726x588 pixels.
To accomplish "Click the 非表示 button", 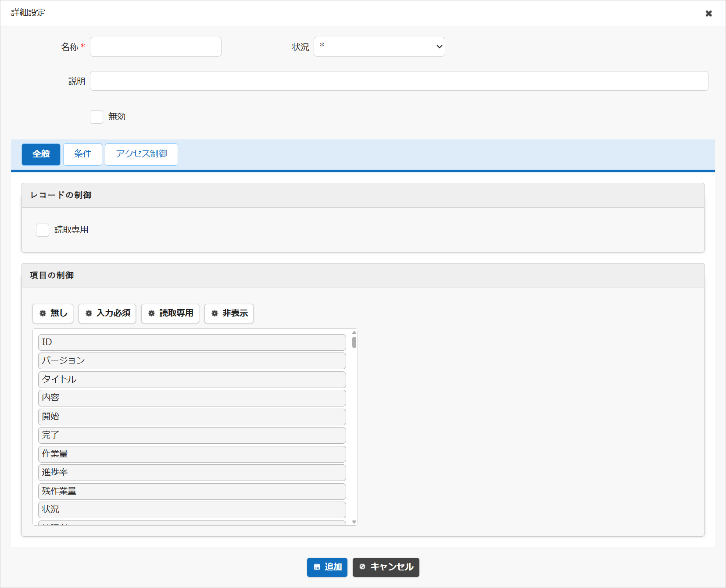I will pyautogui.click(x=229, y=314).
